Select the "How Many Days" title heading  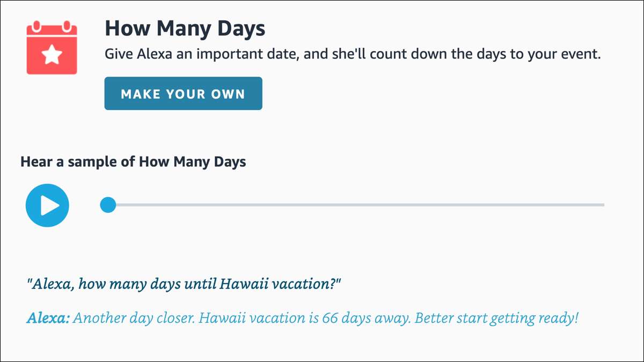(x=185, y=28)
